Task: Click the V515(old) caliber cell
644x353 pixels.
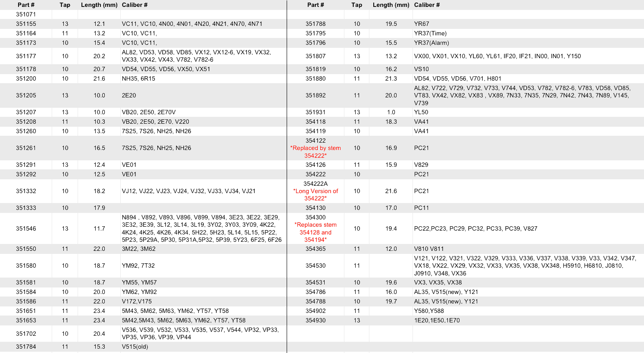Action: coord(135,347)
